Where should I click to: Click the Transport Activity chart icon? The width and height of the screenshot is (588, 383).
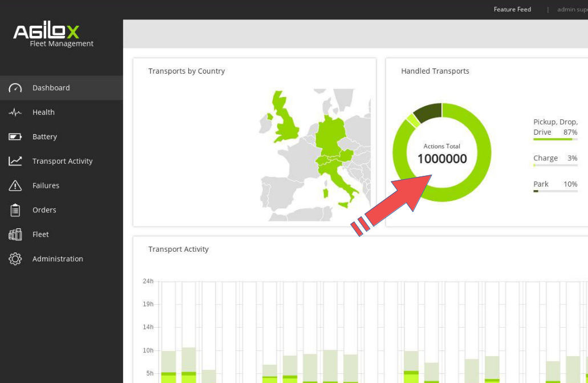[x=15, y=162]
